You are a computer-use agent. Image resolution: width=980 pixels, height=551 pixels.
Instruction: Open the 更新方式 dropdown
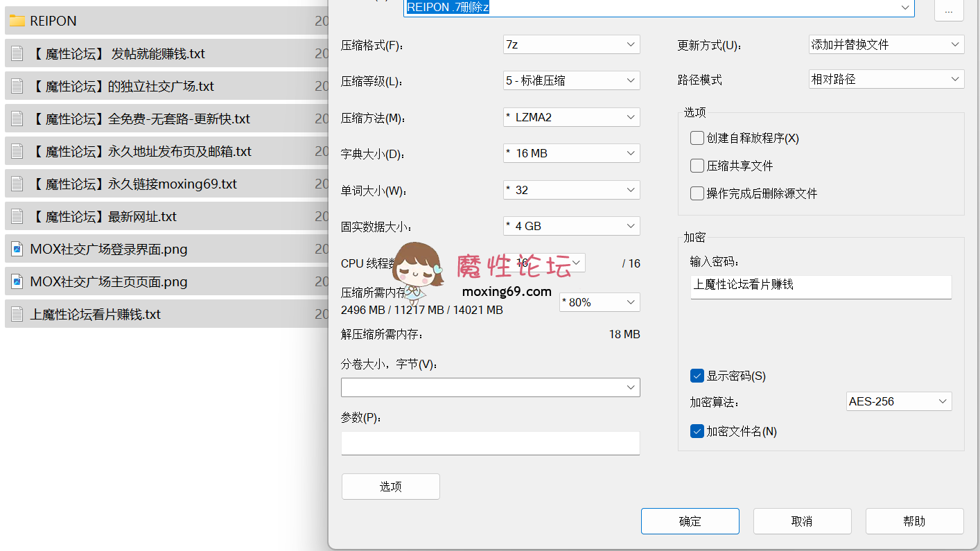tap(886, 44)
